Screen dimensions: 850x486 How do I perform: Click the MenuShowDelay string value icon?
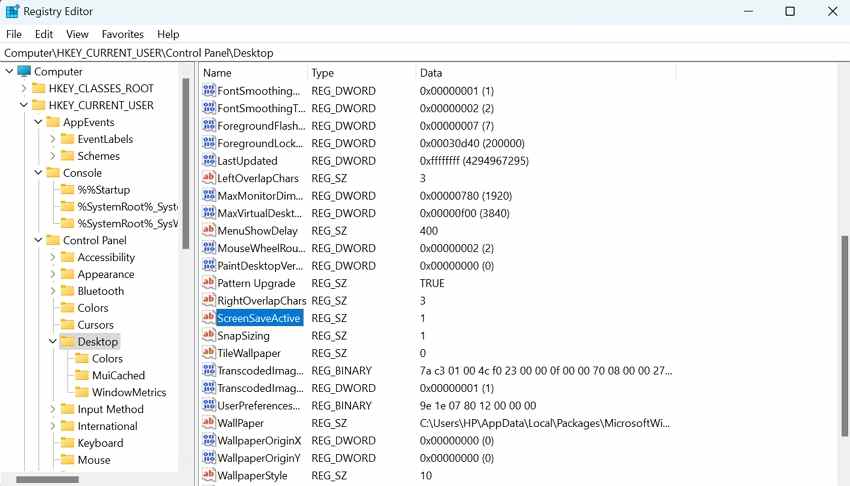pos(209,230)
